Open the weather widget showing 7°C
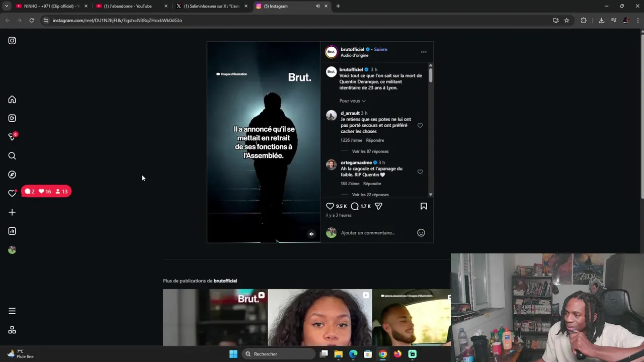The image size is (644, 362). pos(21,354)
